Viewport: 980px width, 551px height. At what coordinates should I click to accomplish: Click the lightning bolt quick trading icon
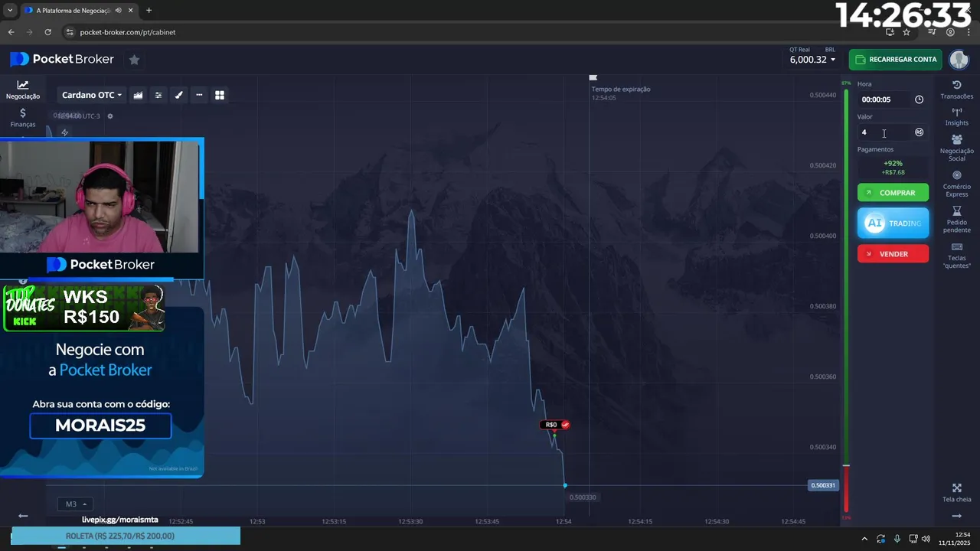point(65,132)
